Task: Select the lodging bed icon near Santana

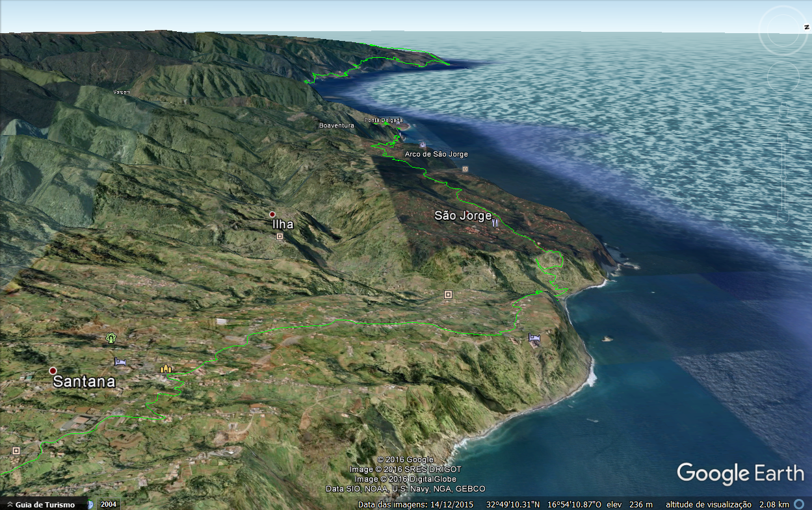Action: 120,361
